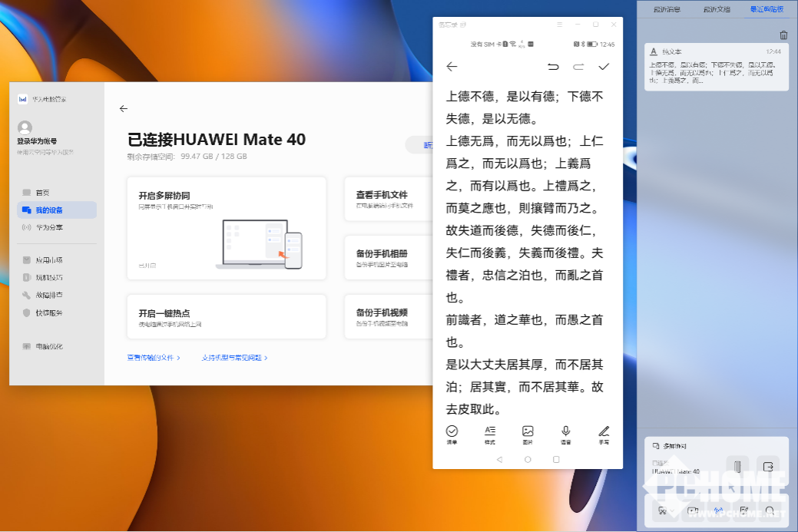Go back using the phone notepad back arrow

pyautogui.click(x=452, y=67)
